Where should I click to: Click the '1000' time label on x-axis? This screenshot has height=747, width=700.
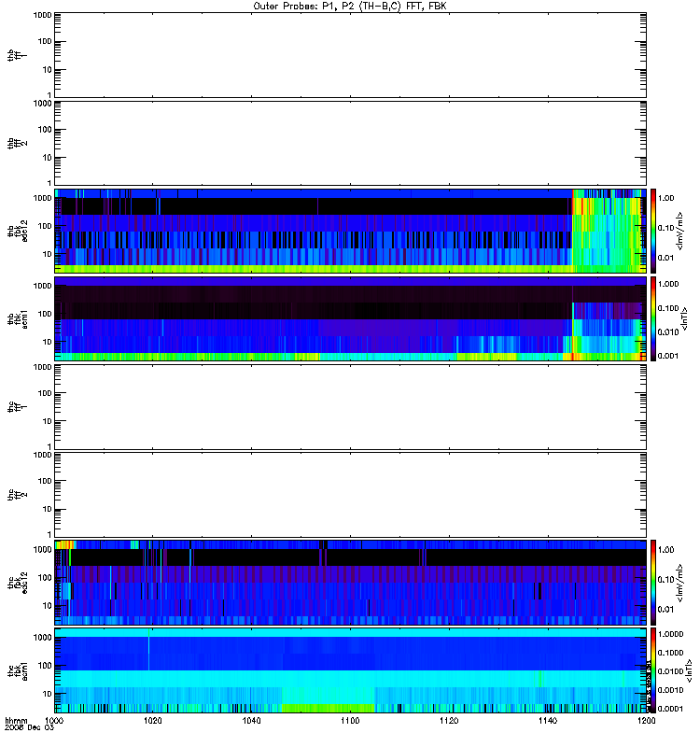pos(54,721)
